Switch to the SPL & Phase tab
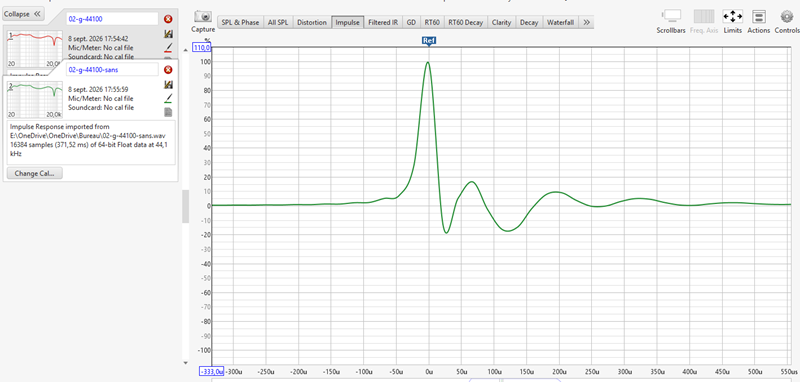800x382 pixels. pos(240,22)
